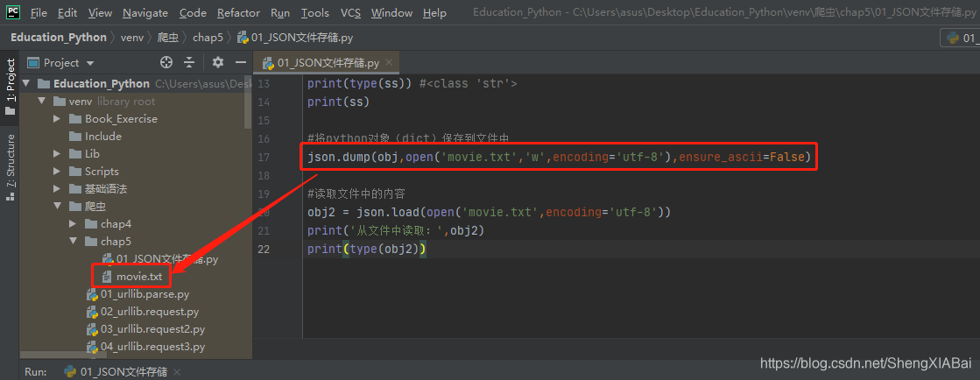Click the Scripts folder icon
The image size is (980, 380).
pyautogui.click(x=75, y=172)
